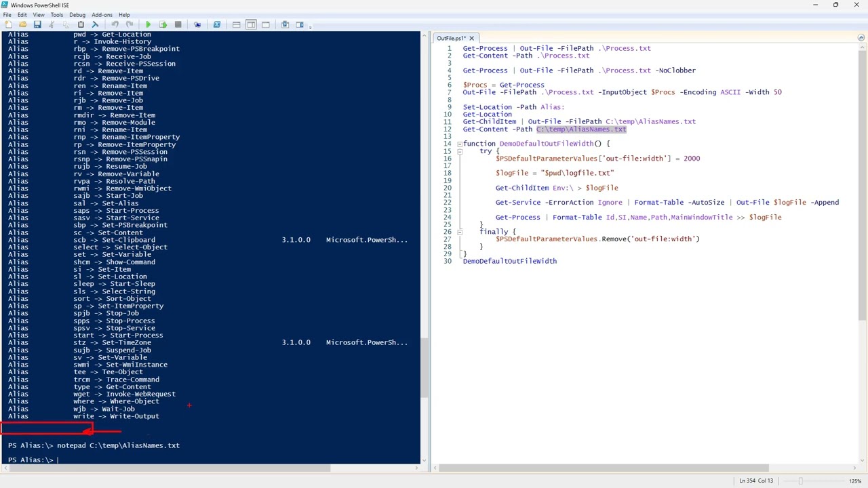Click $Procs variable on line 6
This screenshot has height=488, width=868.
[475, 85]
